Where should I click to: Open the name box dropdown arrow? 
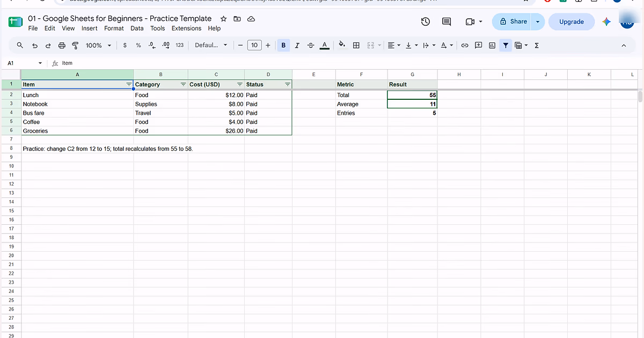(x=40, y=63)
